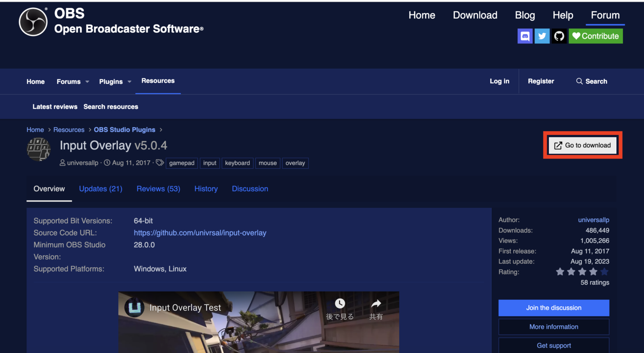Image resolution: width=644 pixels, height=353 pixels.
Task: Select the Forum menu item
Action: coord(605,15)
